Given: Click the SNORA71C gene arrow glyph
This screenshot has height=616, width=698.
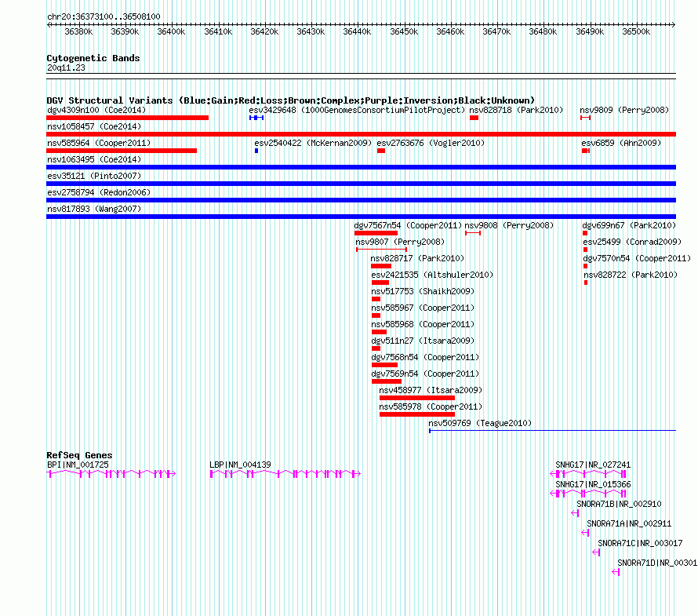Looking at the screenshot, I should pyautogui.click(x=597, y=552).
